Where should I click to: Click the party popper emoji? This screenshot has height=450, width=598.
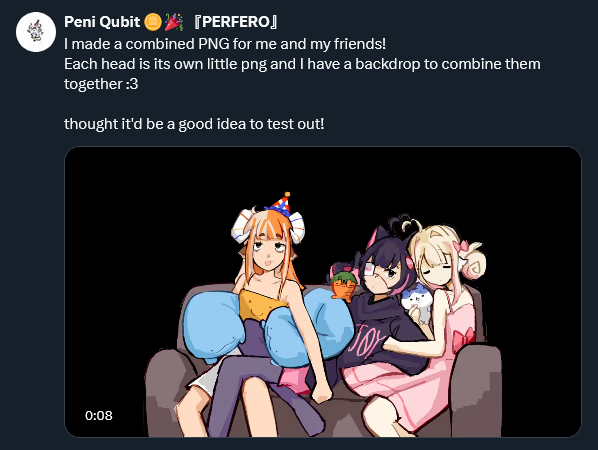174,22
